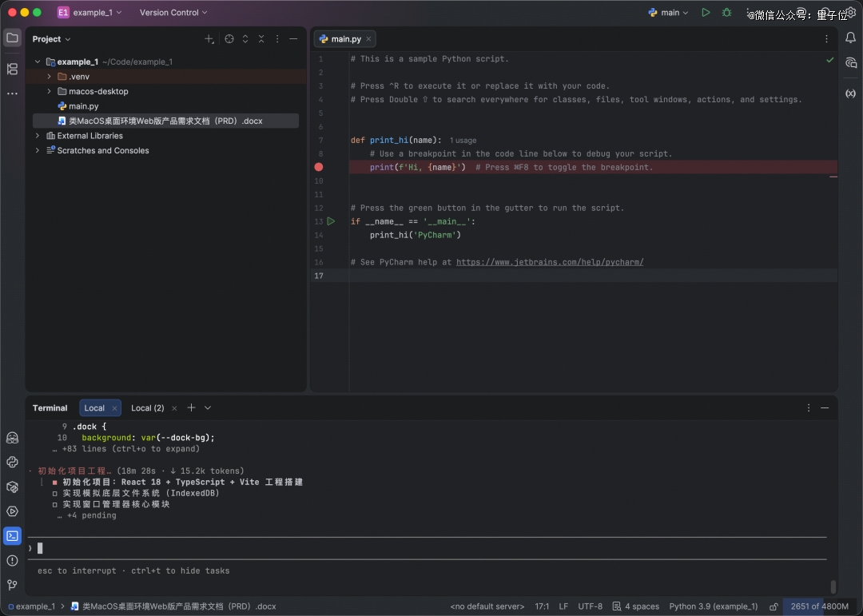The height and width of the screenshot is (616, 863).
Task: Click the green Run button in toolbar
Action: pyautogui.click(x=706, y=13)
